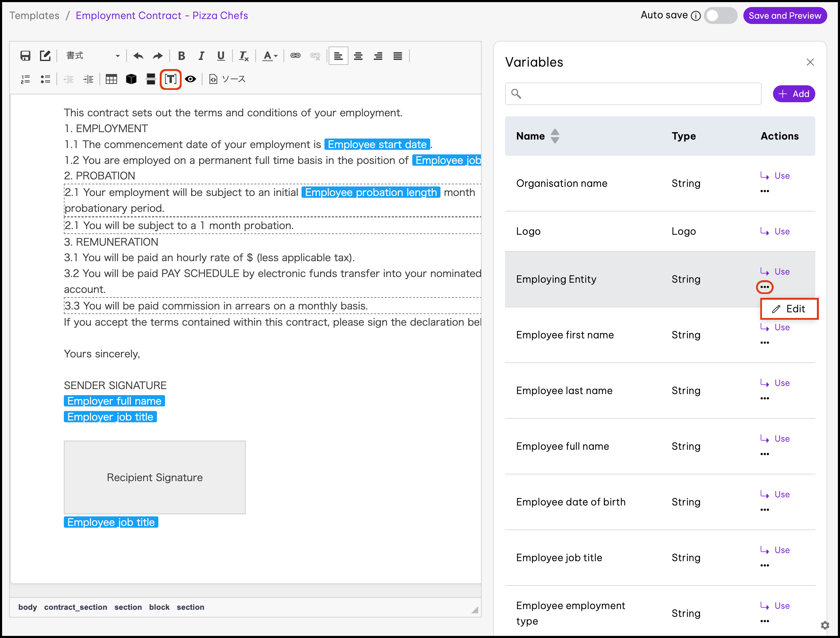Click the Templates breadcrumb link
The image size is (840, 638).
point(34,16)
